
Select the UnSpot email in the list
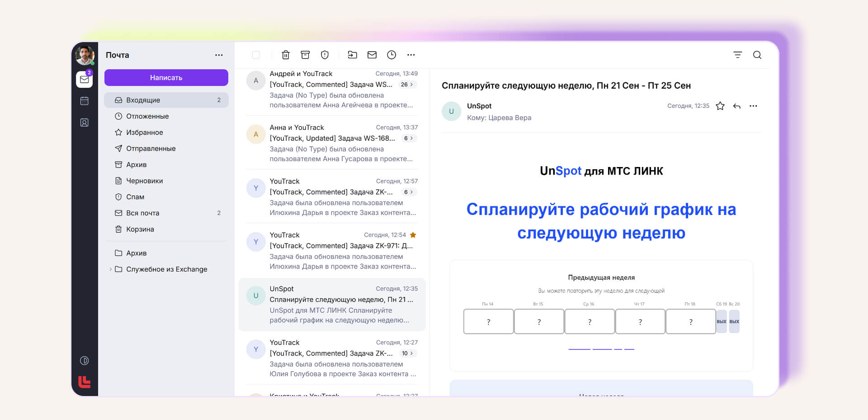(x=332, y=305)
